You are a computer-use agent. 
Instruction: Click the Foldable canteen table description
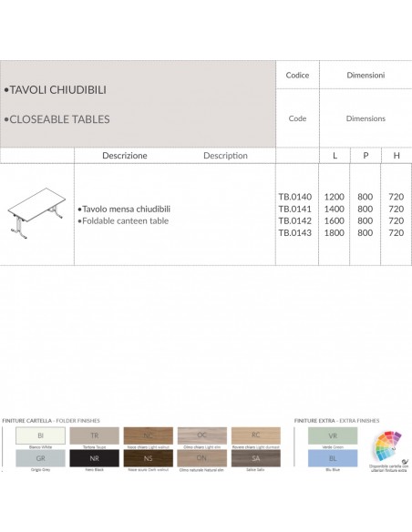pyautogui.click(x=125, y=220)
